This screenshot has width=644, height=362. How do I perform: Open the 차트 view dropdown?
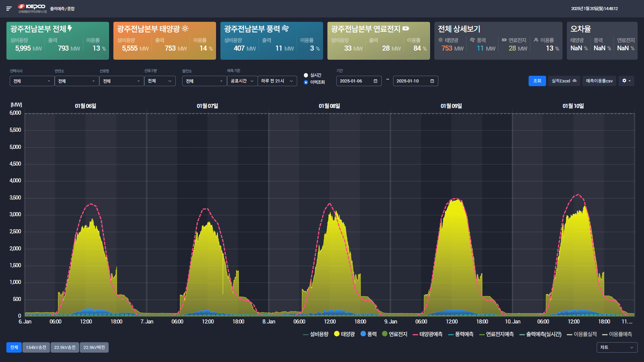coord(617,347)
